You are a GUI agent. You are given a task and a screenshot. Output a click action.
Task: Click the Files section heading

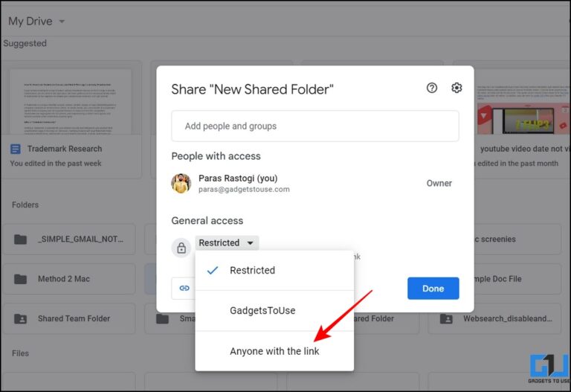tap(20, 353)
